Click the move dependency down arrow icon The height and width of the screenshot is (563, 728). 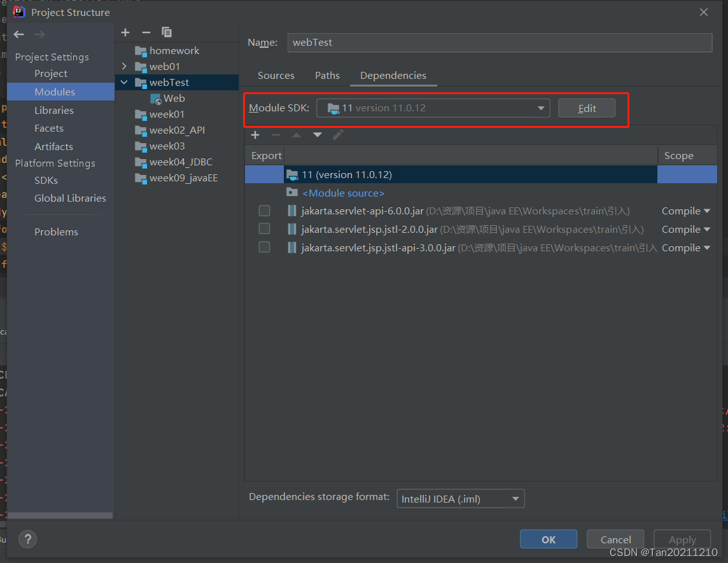[317, 135]
